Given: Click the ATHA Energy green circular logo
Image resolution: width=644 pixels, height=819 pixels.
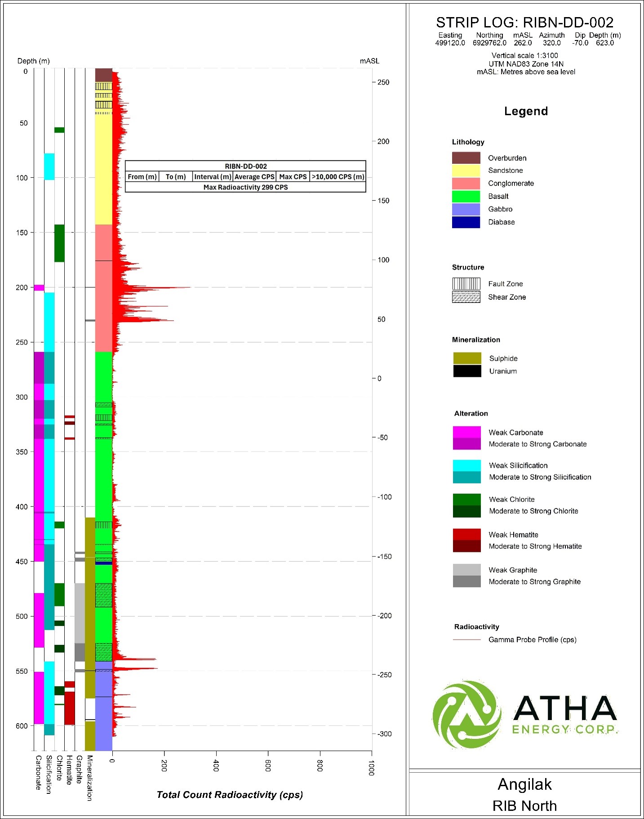Looking at the screenshot, I should 467,714.
